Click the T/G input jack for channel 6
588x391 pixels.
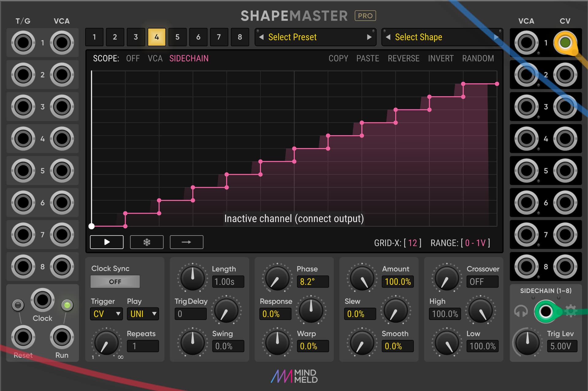click(23, 203)
